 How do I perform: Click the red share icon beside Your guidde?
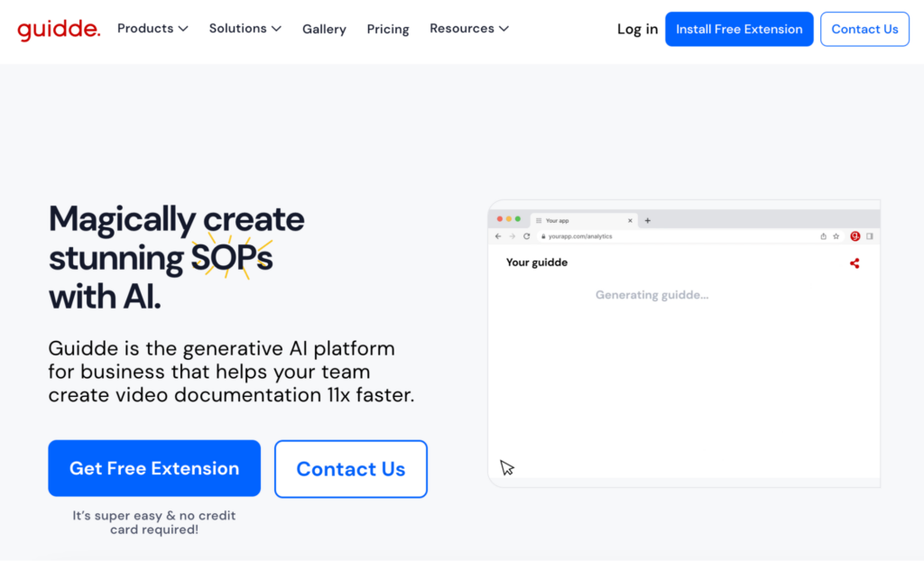(855, 263)
